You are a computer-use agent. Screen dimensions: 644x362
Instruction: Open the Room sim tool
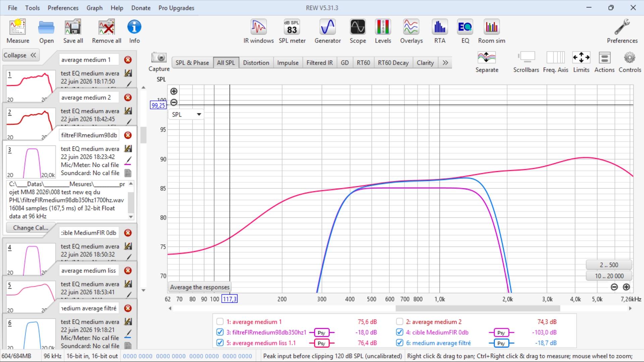(492, 31)
